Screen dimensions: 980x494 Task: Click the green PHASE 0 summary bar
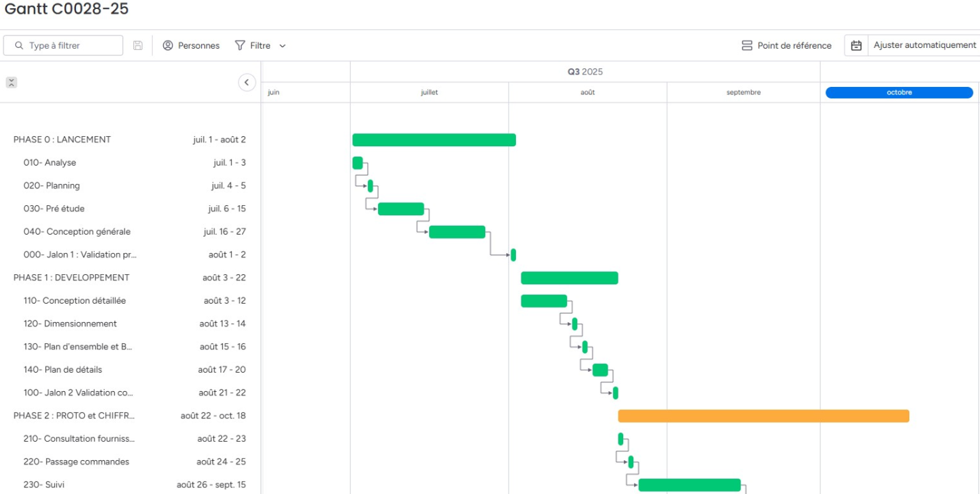tap(433, 140)
